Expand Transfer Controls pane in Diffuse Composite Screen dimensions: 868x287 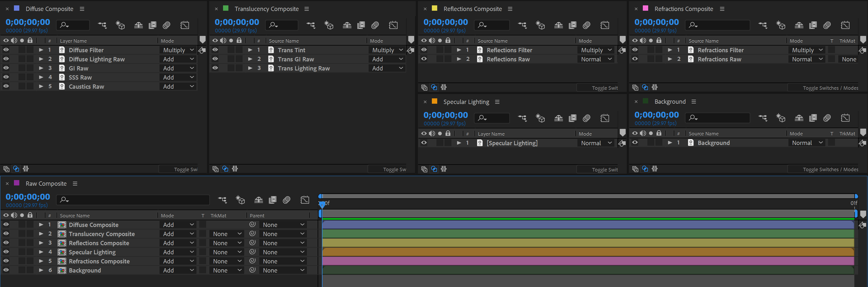(16, 169)
